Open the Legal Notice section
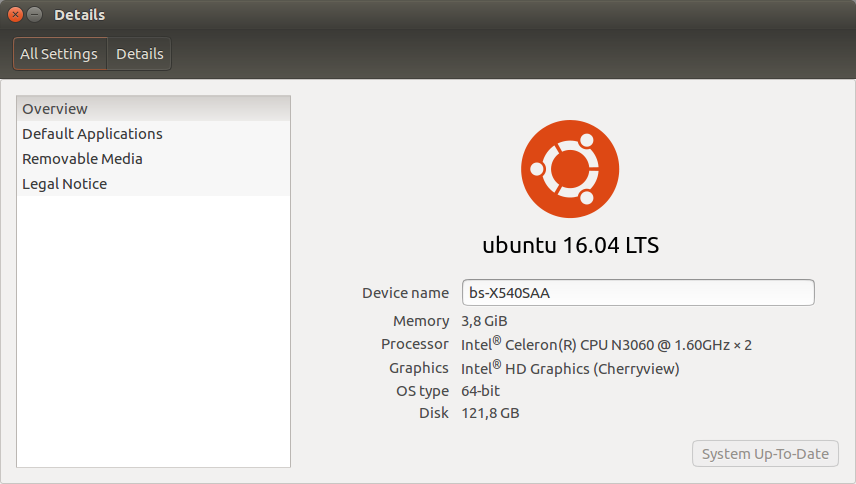Viewport: 856px width, 484px height. [153, 184]
